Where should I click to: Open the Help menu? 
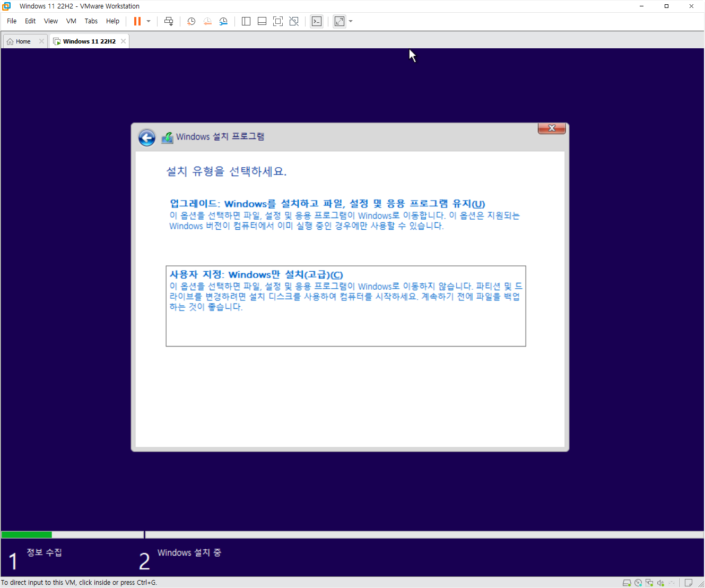click(112, 21)
